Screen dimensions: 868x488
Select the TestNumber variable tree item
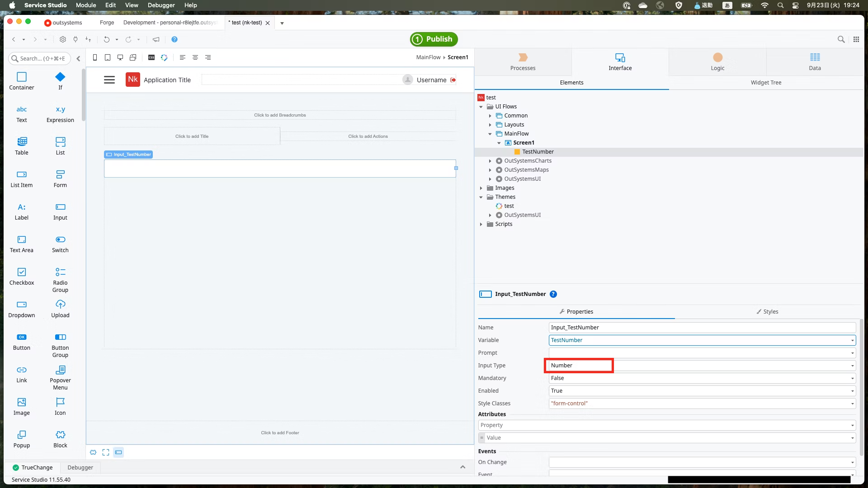[538, 152]
